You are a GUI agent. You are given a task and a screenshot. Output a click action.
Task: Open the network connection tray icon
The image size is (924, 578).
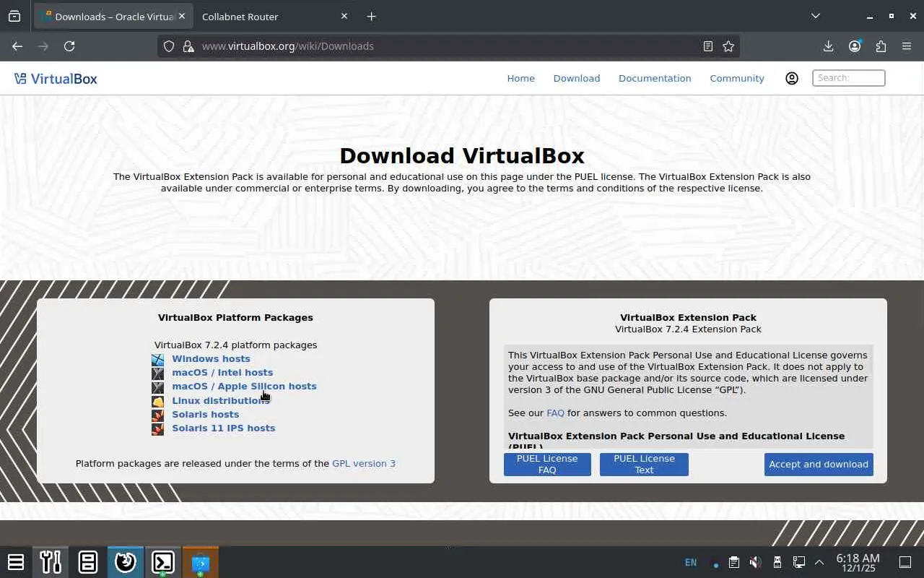pyautogui.click(x=799, y=562)
